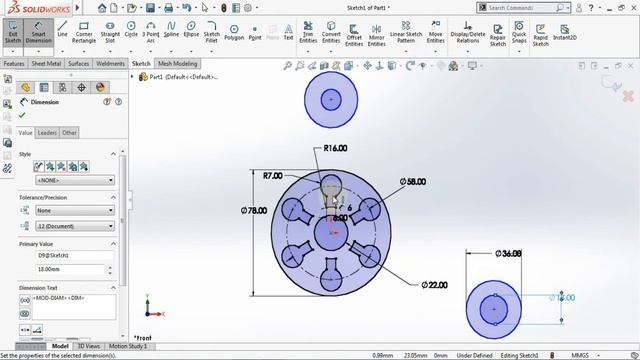Accept dimension with green checkmark

tap(22, 116)
